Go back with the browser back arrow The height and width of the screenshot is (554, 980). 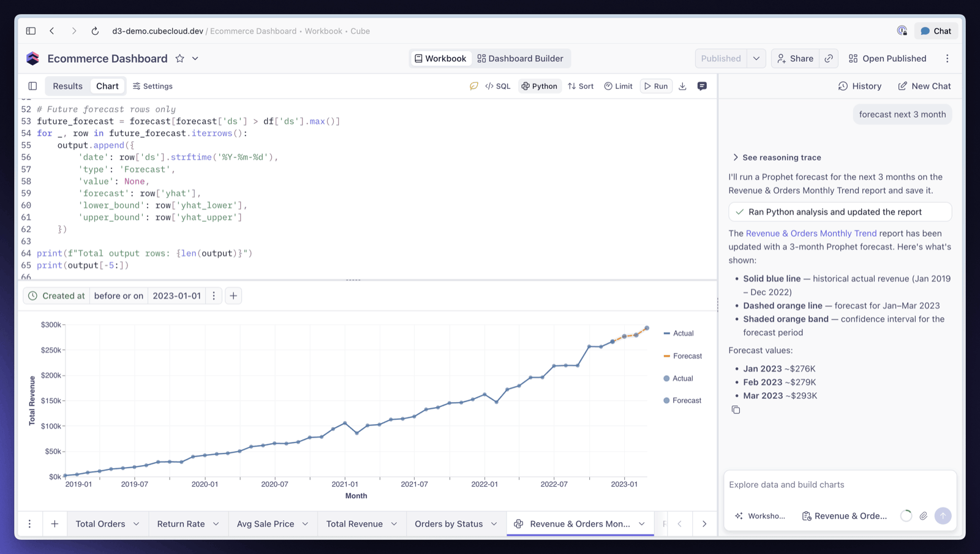click(x=52, y=31)
